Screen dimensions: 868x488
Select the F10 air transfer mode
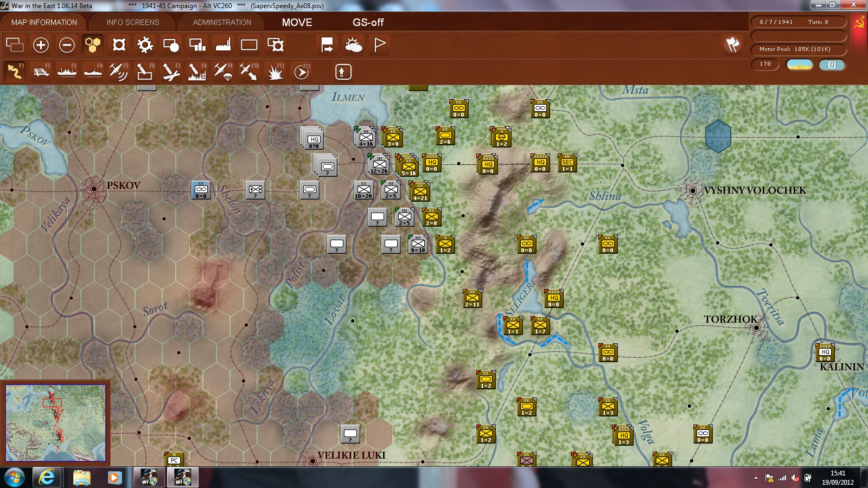[249, 71]
